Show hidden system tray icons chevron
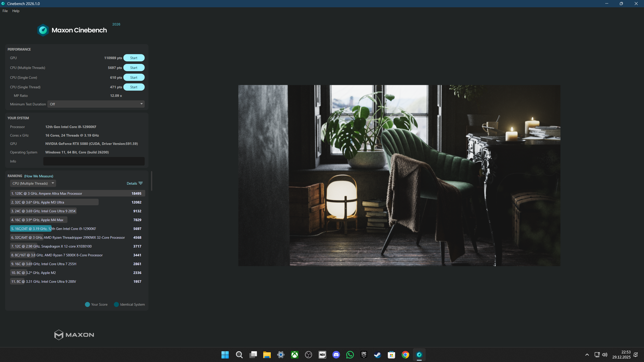This screenshot has width=644, height=362. (587, 355)
